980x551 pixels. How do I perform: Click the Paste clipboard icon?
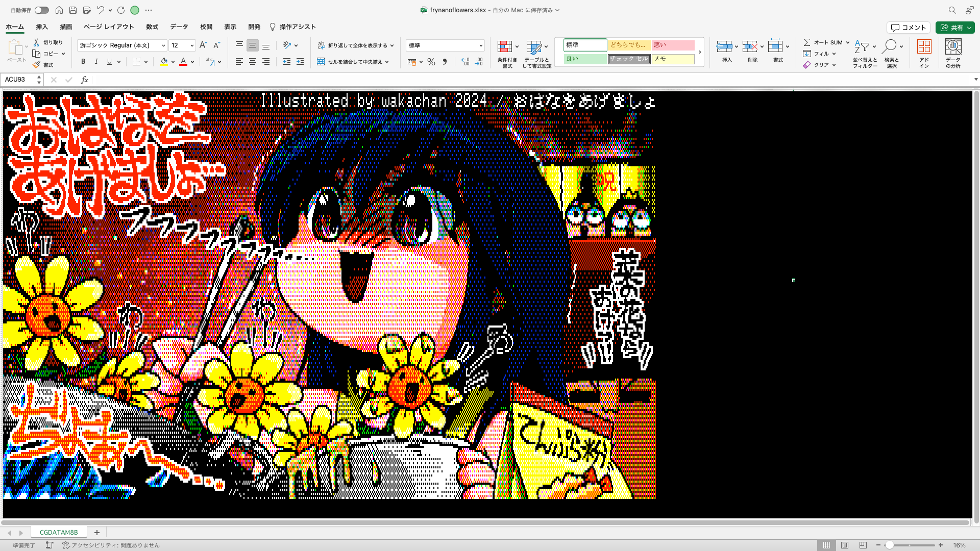[15, 47]
